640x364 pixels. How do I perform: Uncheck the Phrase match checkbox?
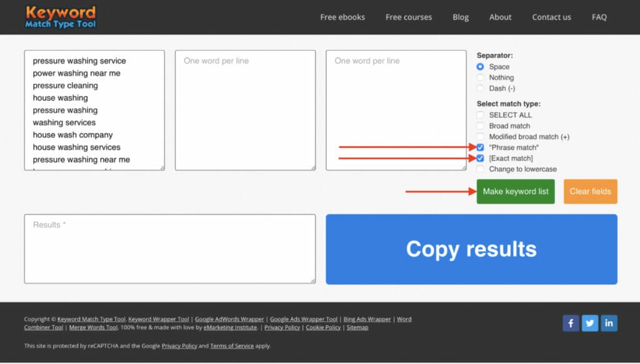point(480,147)
